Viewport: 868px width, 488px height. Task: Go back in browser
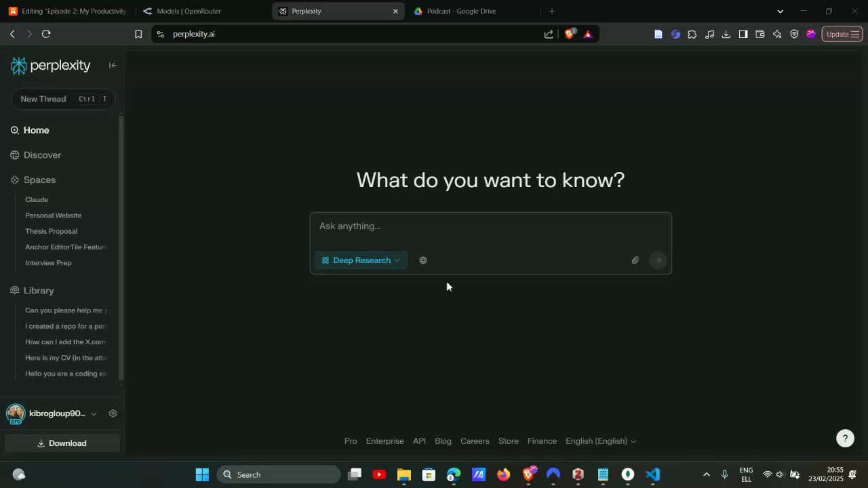12,34
